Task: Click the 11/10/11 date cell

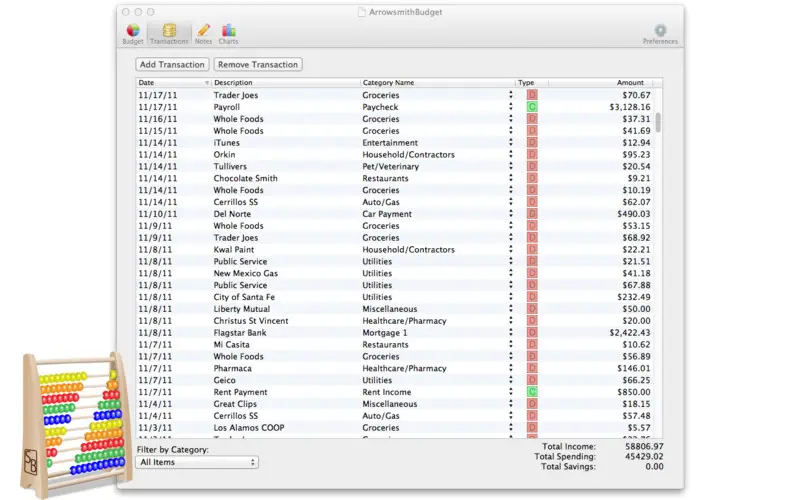Action: (x=158, y=214)
